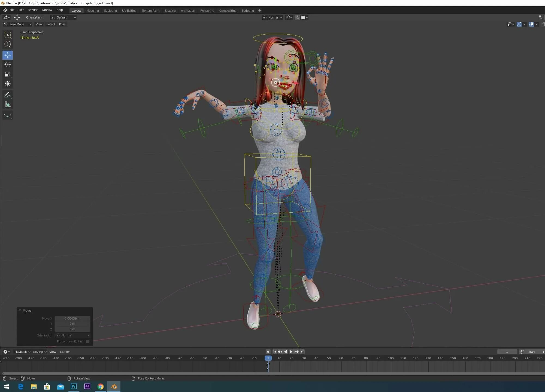The height and width of the screenshot is (392, 545).
Task: Collapse the Move operator panel
Action: click(20, 310)
